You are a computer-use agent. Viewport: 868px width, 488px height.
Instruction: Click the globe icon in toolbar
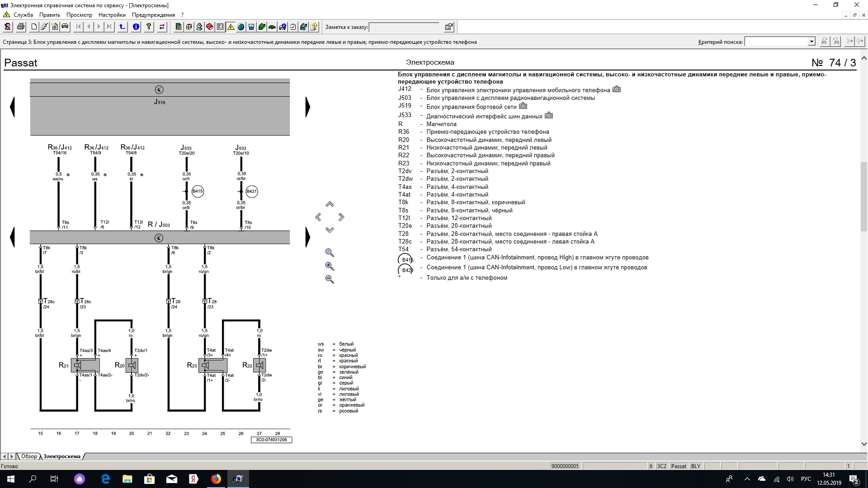[x=241, y=27]
